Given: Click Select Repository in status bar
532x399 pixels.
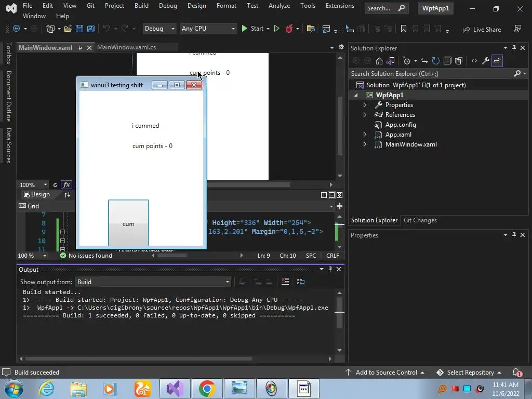Looking at the screenshot, I should 469,373.
